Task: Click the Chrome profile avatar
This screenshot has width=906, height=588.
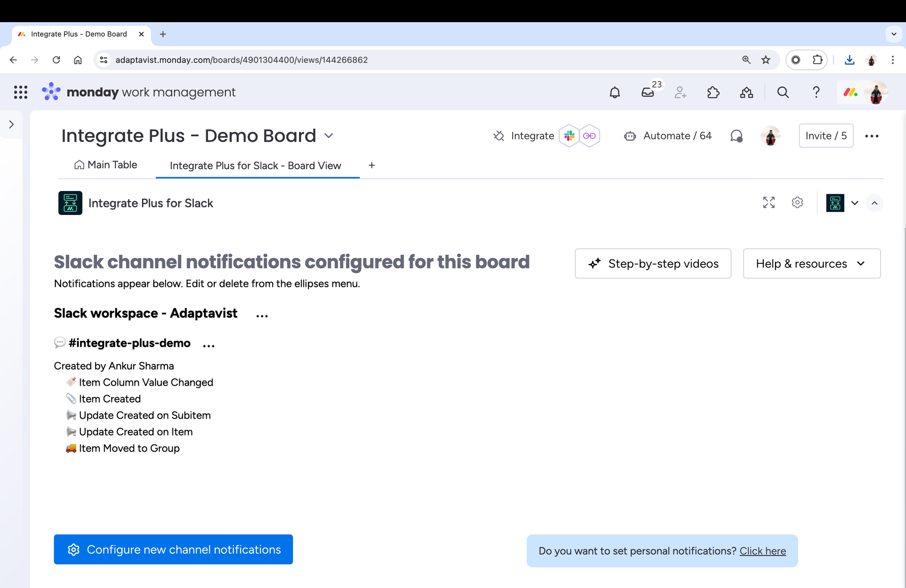Action: (x=871, y=60)
